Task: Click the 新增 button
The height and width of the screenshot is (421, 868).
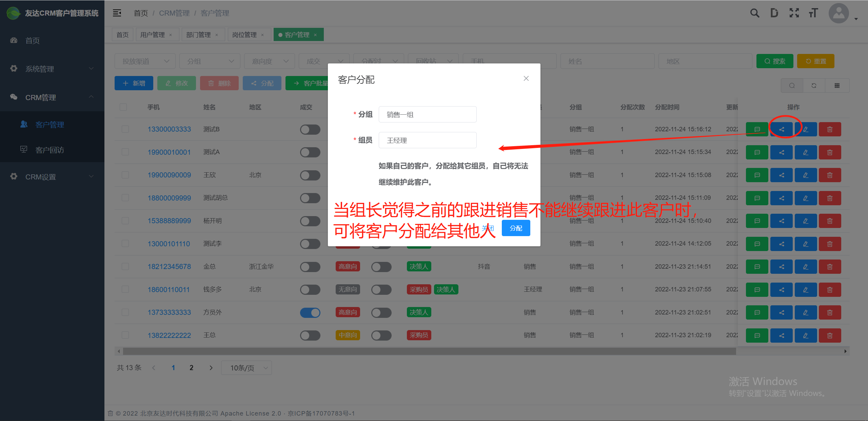Action: pos(134,83)
